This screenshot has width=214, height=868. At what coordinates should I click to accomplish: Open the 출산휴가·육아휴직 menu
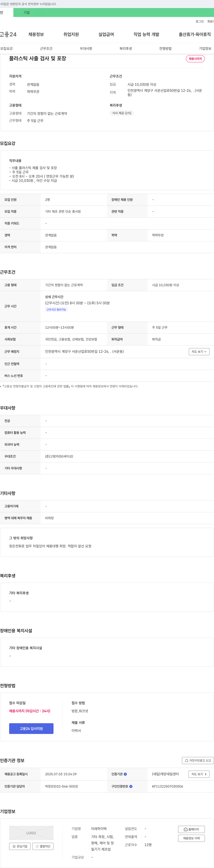point(195,34)
